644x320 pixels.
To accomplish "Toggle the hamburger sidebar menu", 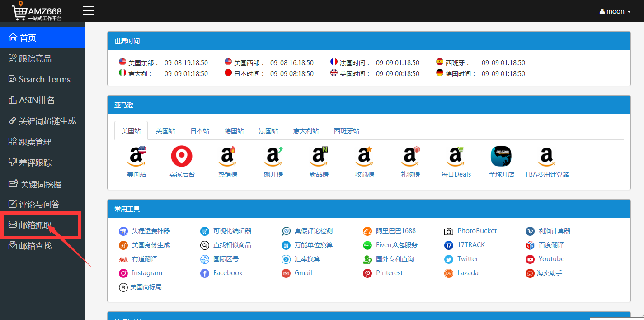I will pos(89,11).
